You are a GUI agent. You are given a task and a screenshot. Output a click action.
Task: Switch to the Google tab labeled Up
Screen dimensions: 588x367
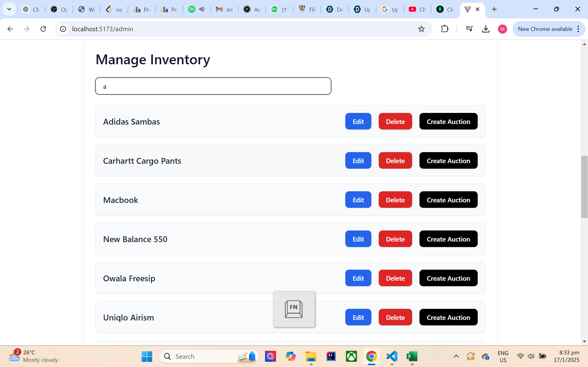click(390, 9)
